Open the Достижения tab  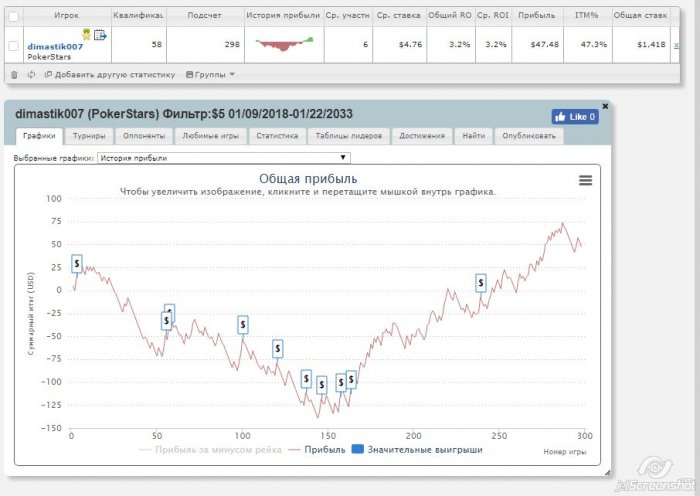(x=422, y=136)
